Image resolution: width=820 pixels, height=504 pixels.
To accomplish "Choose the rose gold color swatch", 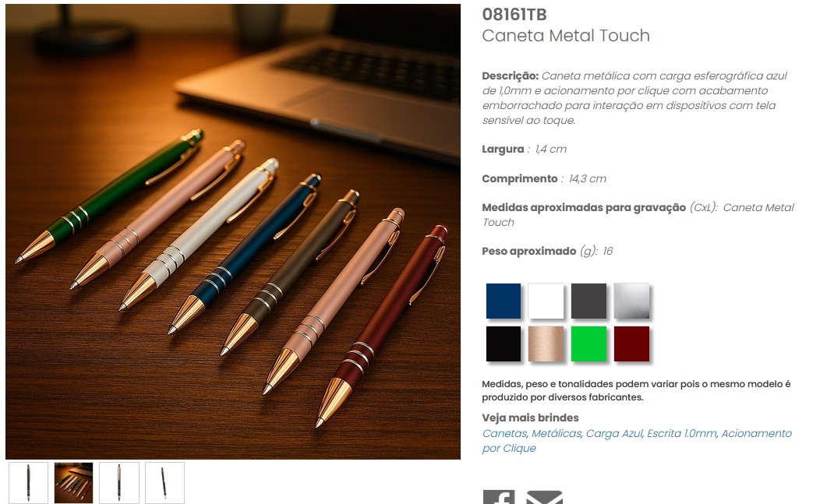I will [x=546, y=344].
